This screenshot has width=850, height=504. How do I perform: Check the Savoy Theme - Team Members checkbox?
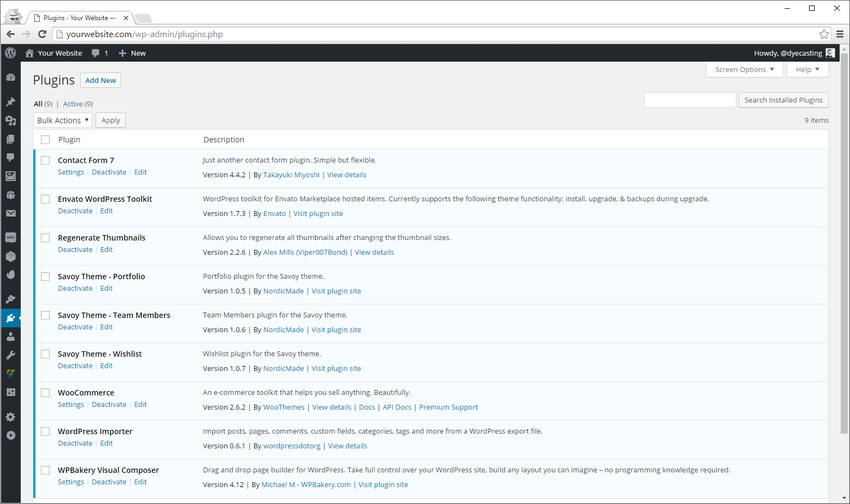(46, 315)
